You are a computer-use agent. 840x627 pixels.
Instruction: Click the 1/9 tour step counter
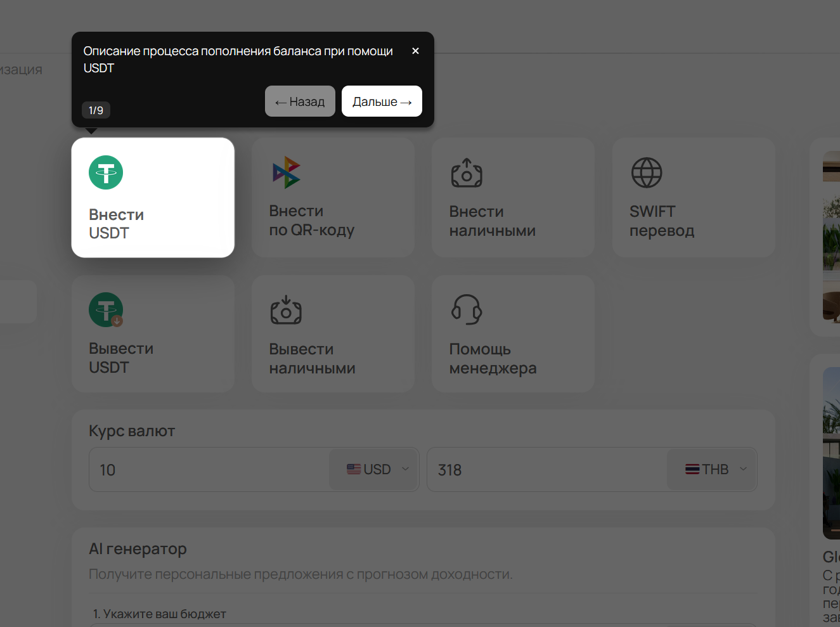coord(96,110)
